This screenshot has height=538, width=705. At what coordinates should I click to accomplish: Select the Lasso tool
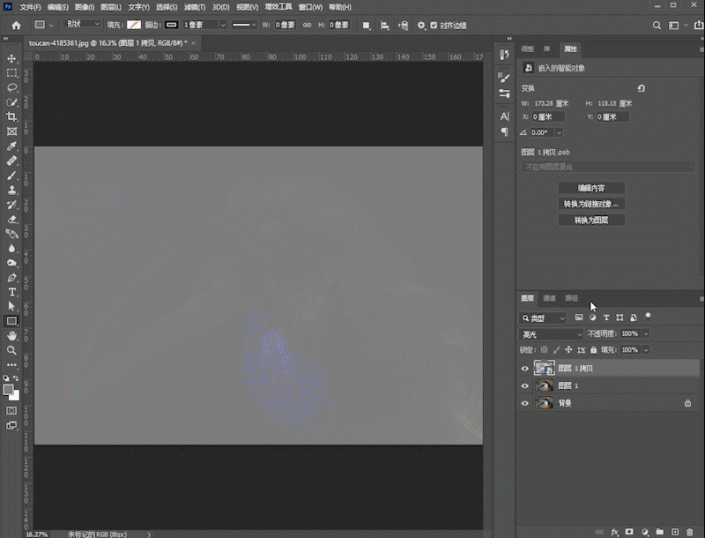[12, 88]
